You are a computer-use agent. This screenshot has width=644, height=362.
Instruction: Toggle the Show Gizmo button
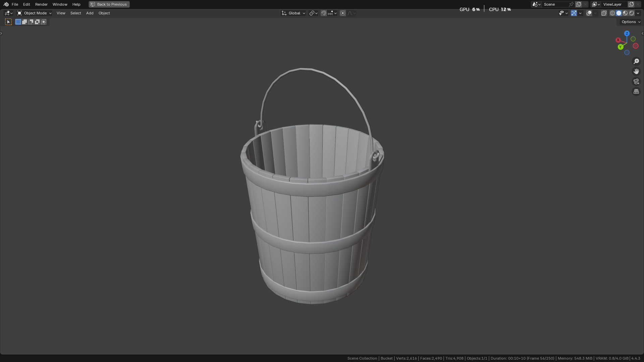pos(574,13)
